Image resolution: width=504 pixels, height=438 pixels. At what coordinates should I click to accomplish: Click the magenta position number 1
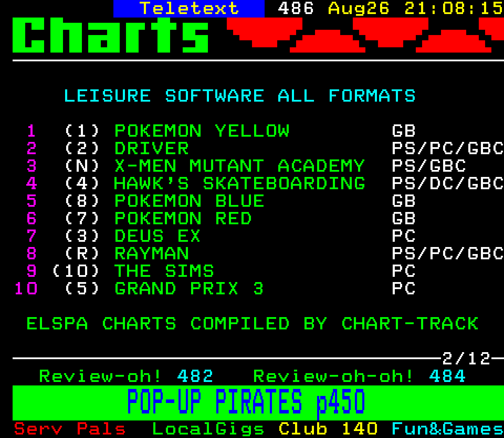point(31,131)
